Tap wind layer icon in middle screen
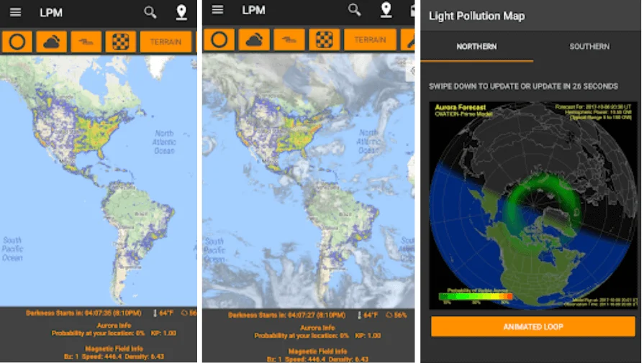 (x=289, y=40)
